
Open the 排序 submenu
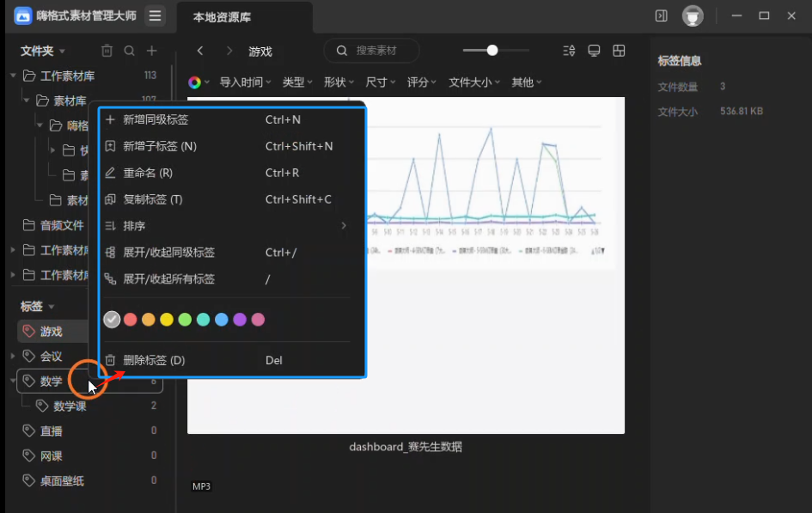point(226,226)
